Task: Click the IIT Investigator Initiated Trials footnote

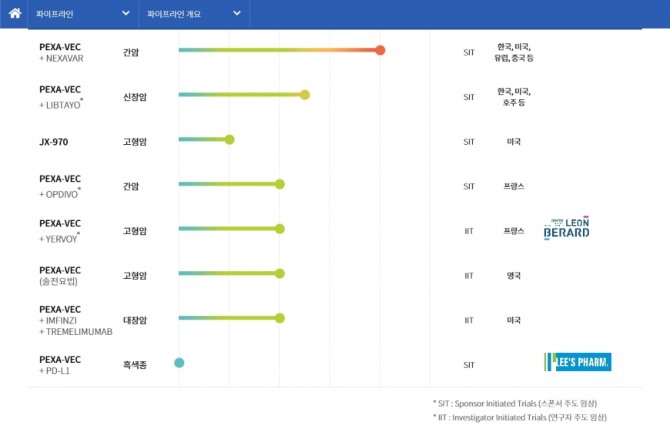Action: [520, 417]
